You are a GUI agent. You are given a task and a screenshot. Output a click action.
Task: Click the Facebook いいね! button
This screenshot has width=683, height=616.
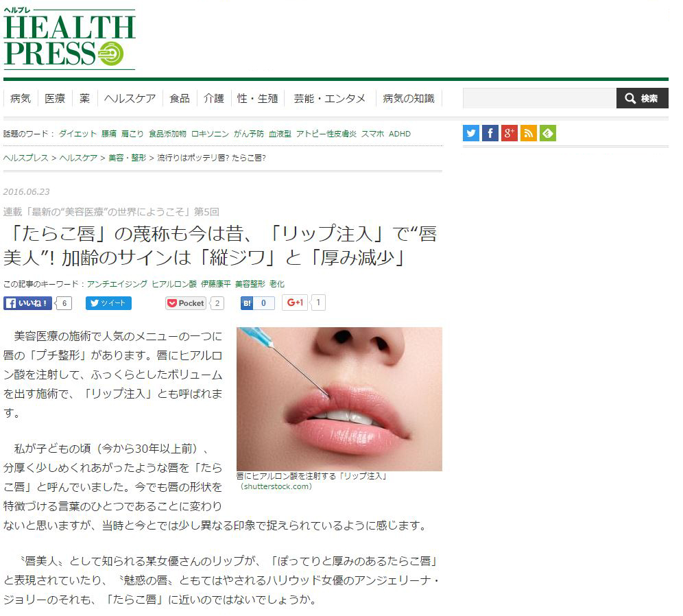click(27, 303)
